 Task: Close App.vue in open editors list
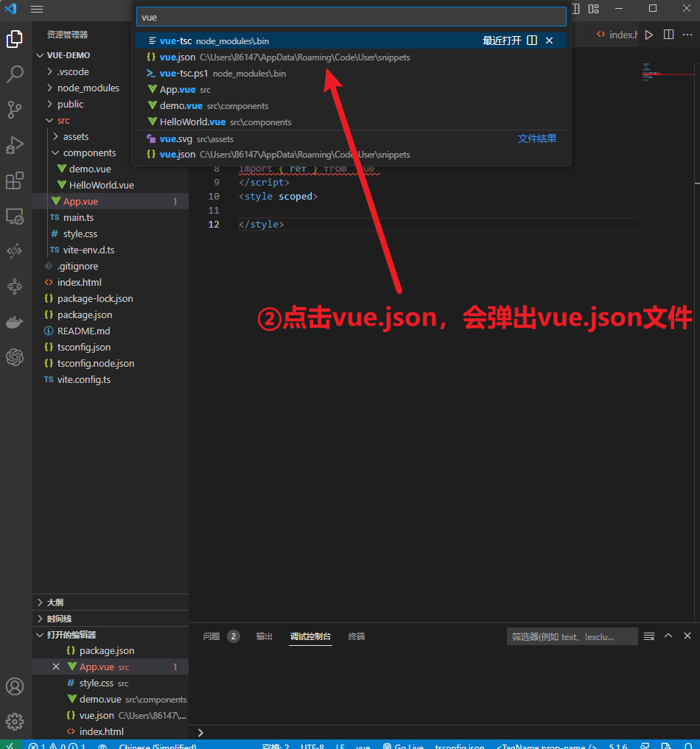pyautogui.click(x=56, y=667)
